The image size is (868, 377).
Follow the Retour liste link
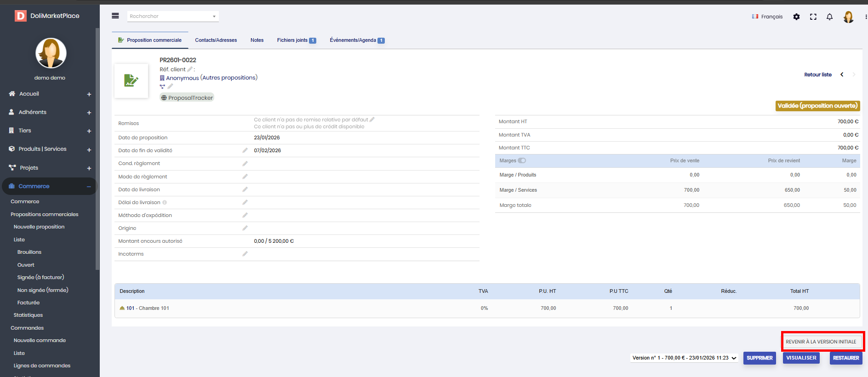coord(818,74)
